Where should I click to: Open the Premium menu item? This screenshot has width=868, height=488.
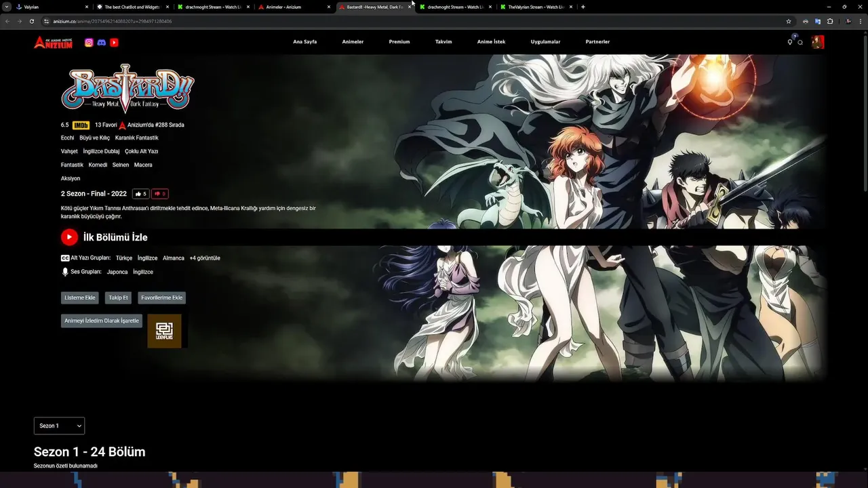click(x=399, y=42)
